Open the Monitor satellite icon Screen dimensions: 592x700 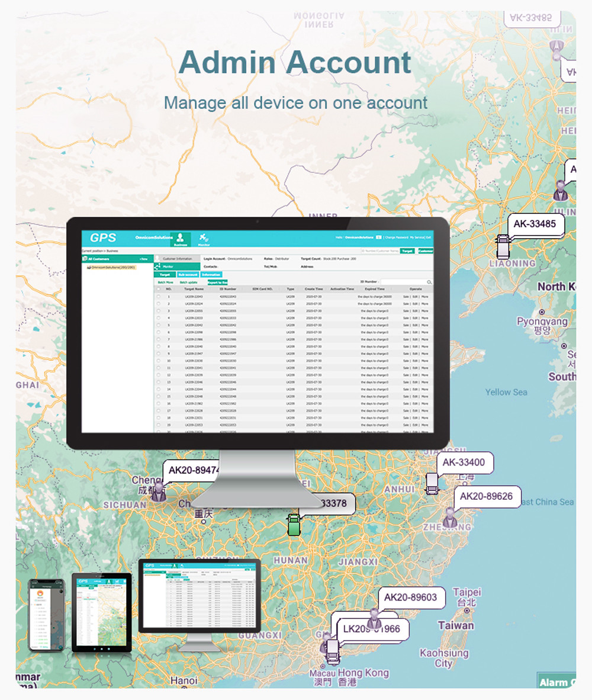point(204,238)
